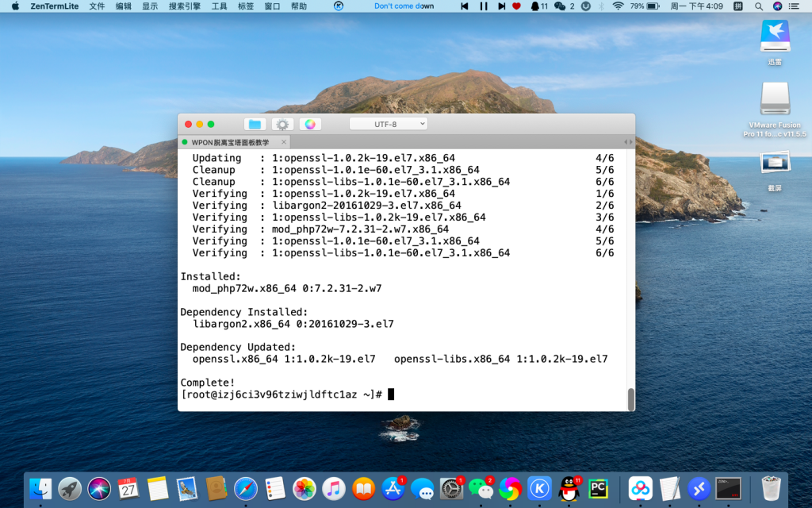
Task: Open the 文件 menu
Action: [97, 6]
